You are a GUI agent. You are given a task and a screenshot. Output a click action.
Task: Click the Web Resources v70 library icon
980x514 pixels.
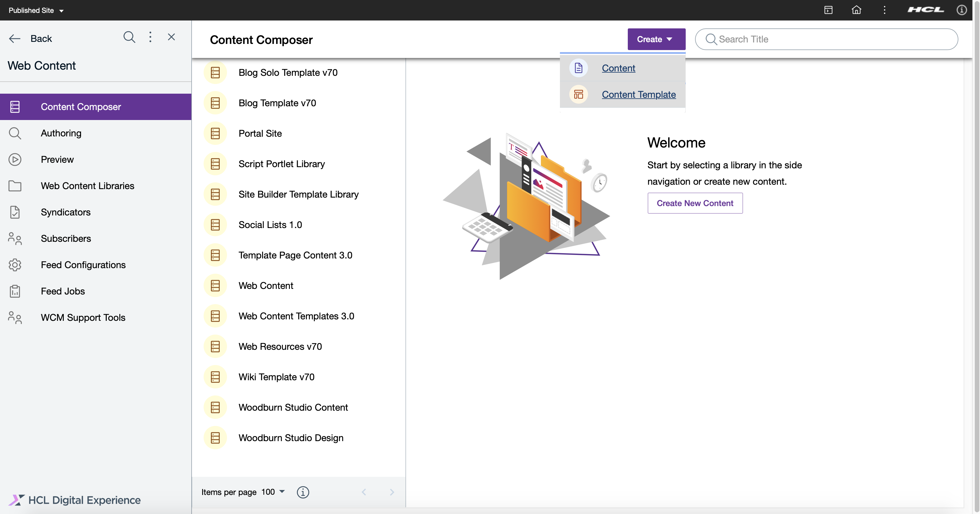pos(215,347)
